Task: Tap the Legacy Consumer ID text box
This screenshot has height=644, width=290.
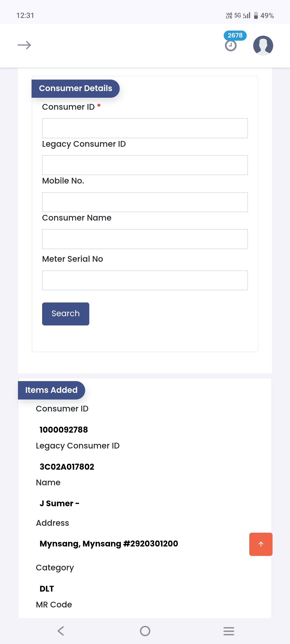Action: click(145, 165)
